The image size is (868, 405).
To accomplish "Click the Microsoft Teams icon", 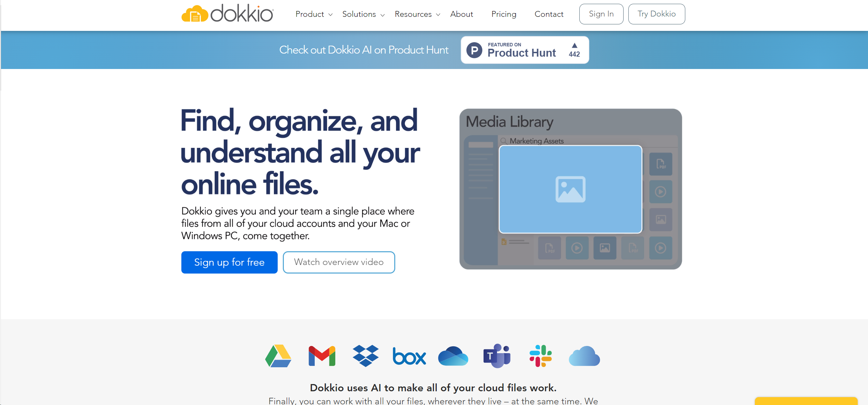I will (497, 356).
